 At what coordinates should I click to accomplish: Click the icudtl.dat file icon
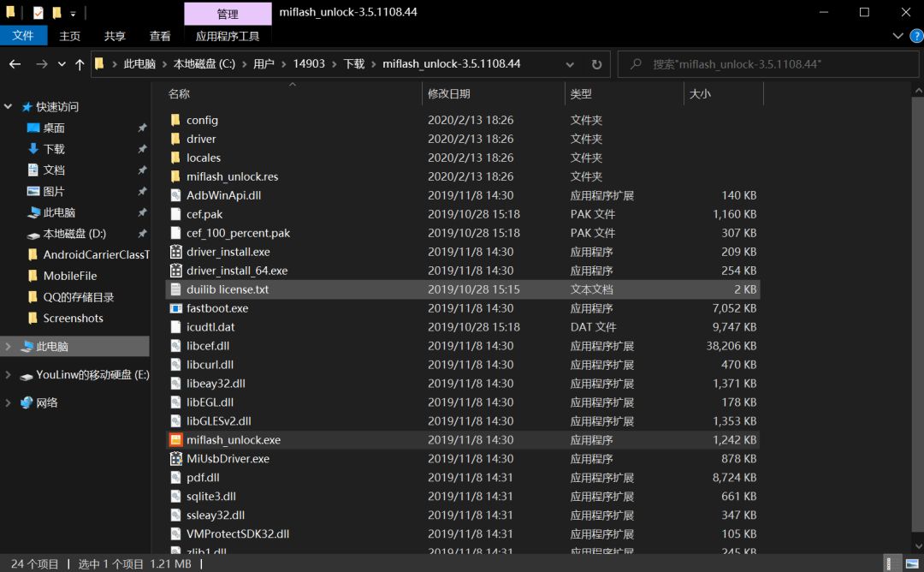(175, 327)
